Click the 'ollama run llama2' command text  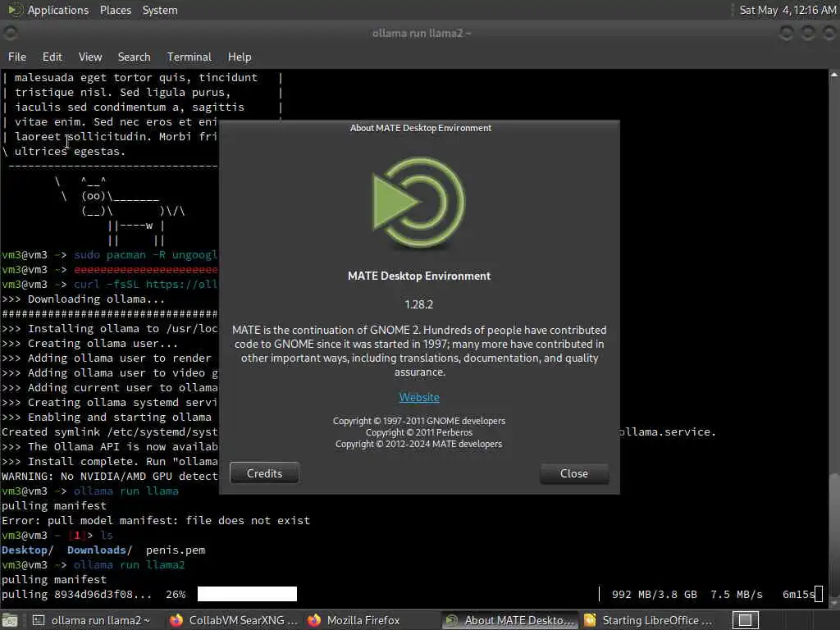click(x=129, y=564)
